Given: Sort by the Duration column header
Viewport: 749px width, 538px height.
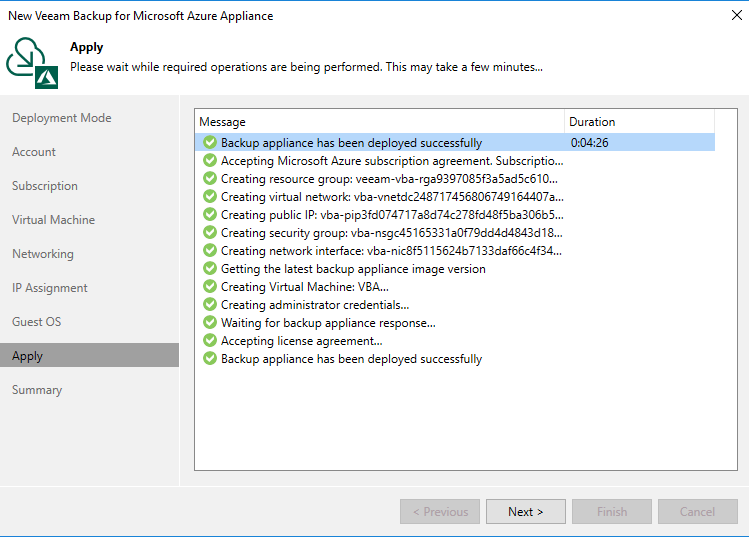Looking at the screenshot, I should [640, 122].
